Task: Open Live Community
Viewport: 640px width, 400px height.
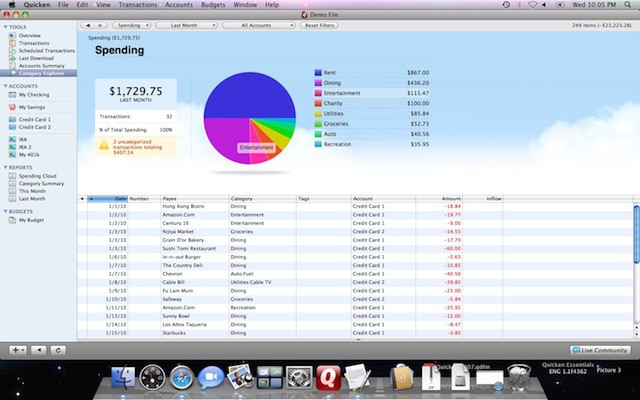Action: (600, 350)
